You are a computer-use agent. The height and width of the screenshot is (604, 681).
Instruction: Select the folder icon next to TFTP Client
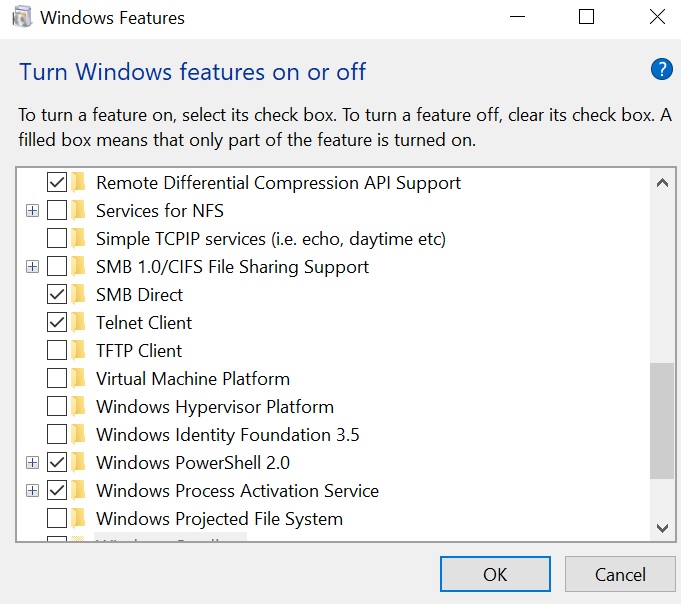(79, 351)
